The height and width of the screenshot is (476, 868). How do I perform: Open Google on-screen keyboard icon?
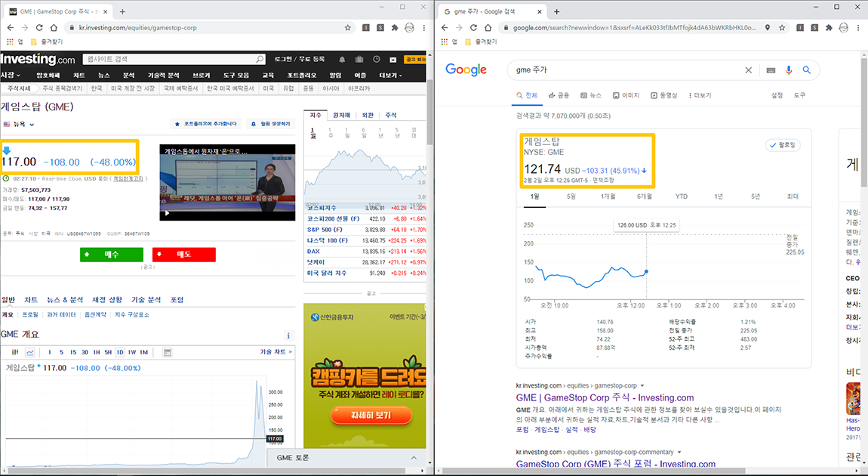(771, 70)
